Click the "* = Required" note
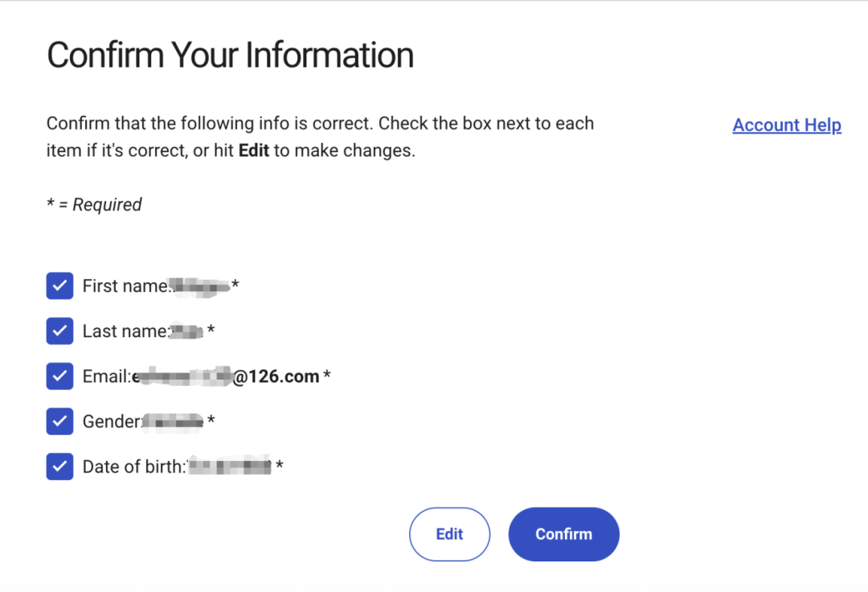This screenshot has width=868, height=592. pyautogui.click(x=94, y=205)
